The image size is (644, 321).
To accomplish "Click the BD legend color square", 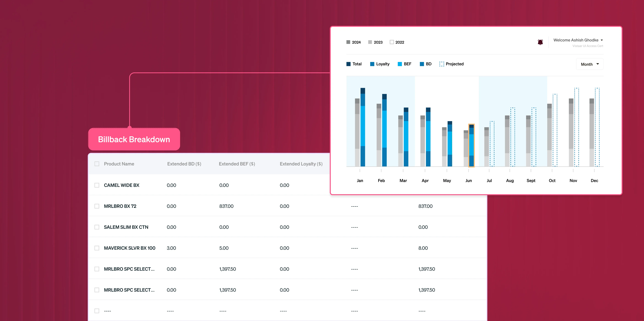I will 422,64.
